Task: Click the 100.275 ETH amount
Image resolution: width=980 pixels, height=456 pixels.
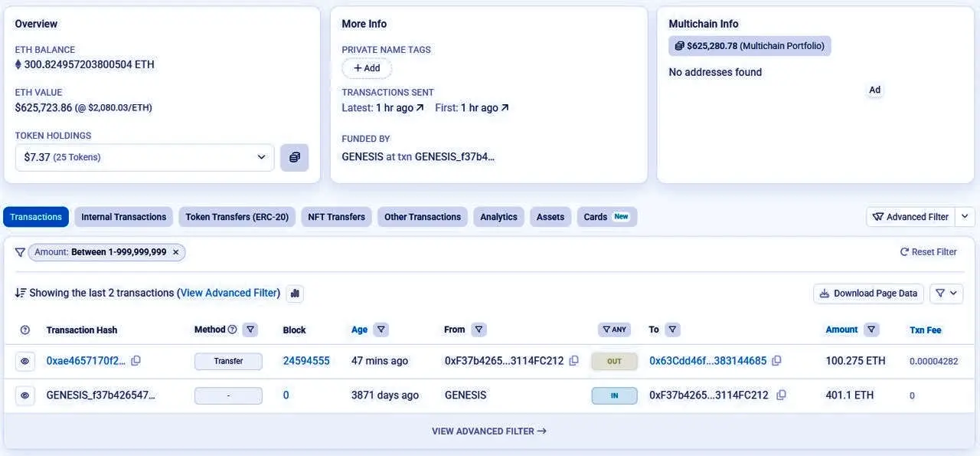Action: (x=855, y=361)
